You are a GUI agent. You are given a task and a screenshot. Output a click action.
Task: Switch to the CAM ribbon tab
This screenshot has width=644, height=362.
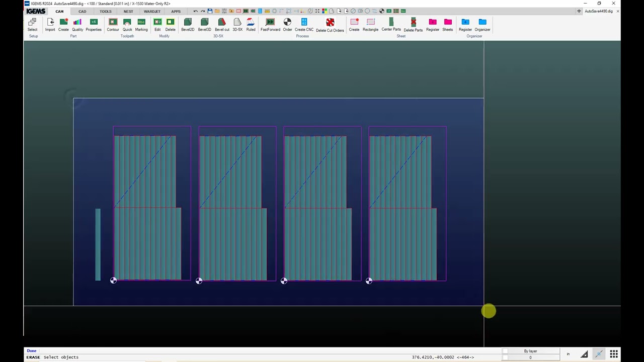(59, 11)
